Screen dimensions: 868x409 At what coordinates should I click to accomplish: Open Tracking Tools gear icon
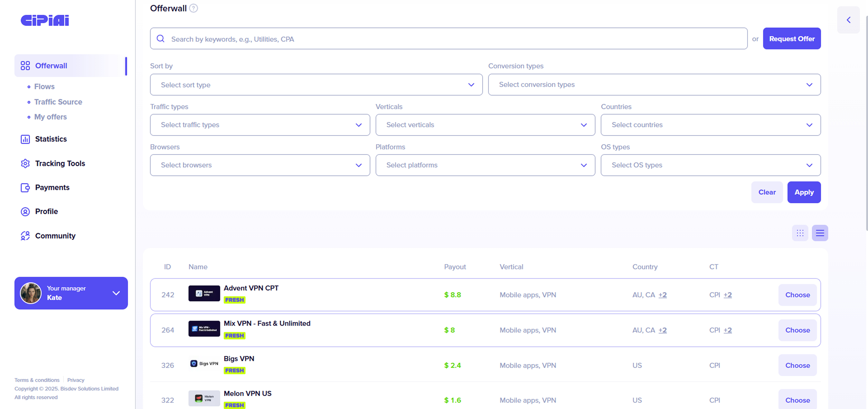point(25,164)
